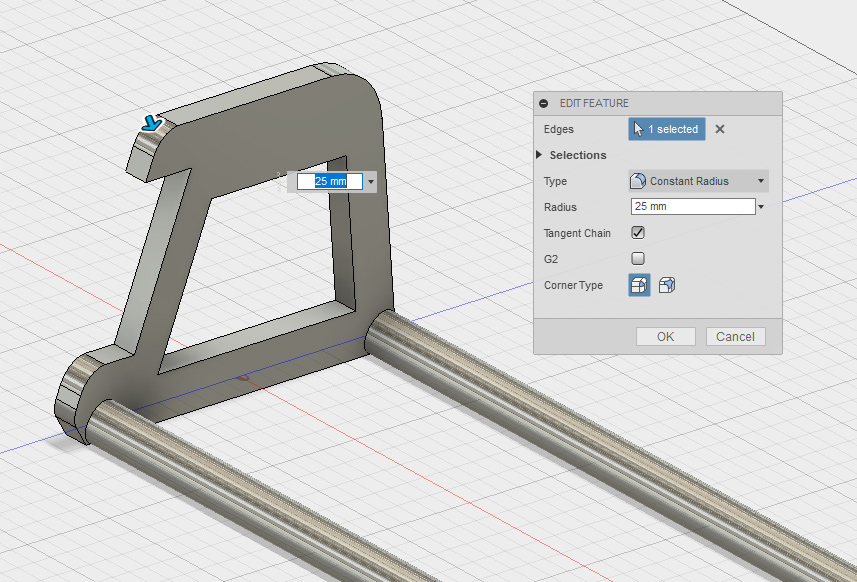Select the second Corner Type icon (setback)
The width and height of the screenshot is (857, 582).
[667, 285]
